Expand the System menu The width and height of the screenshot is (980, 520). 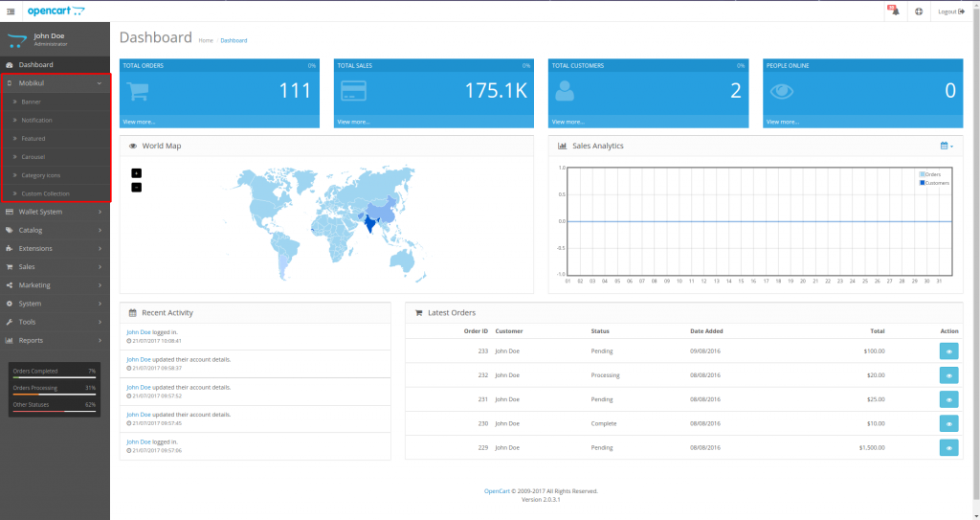55,304
